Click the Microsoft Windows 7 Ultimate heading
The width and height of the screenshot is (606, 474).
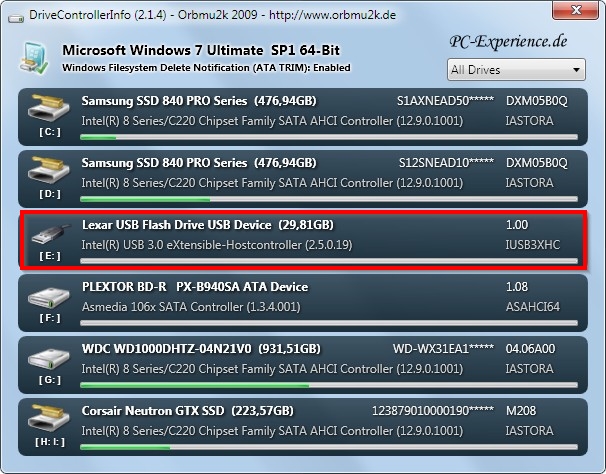click(201, 50)
